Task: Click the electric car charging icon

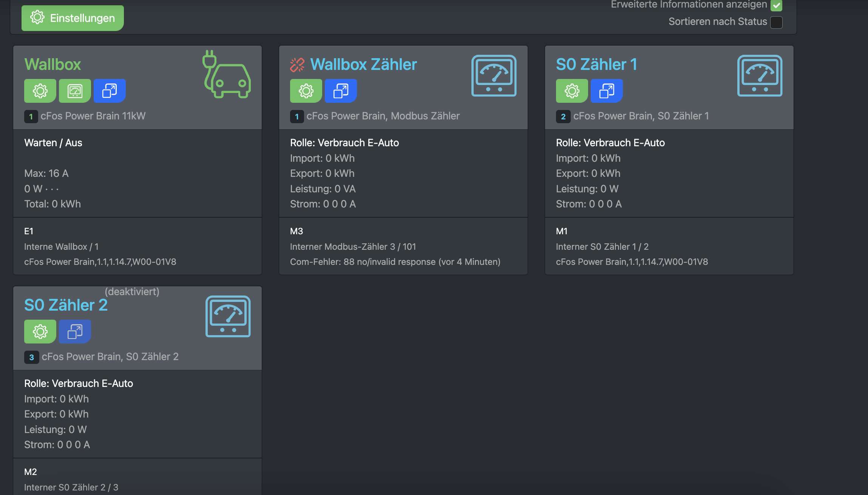Action: (227, 74)
